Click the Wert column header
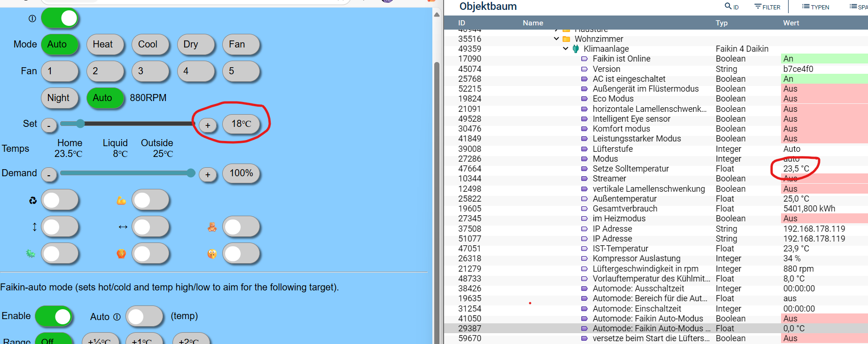 (x=791, y=23)
